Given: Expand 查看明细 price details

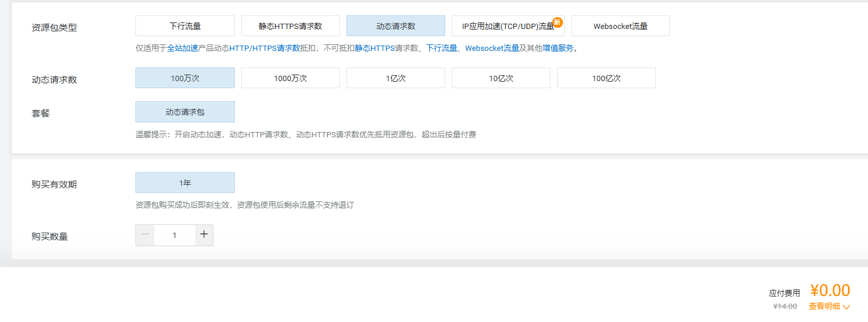Looking at the screenshot, I should 829,307.
